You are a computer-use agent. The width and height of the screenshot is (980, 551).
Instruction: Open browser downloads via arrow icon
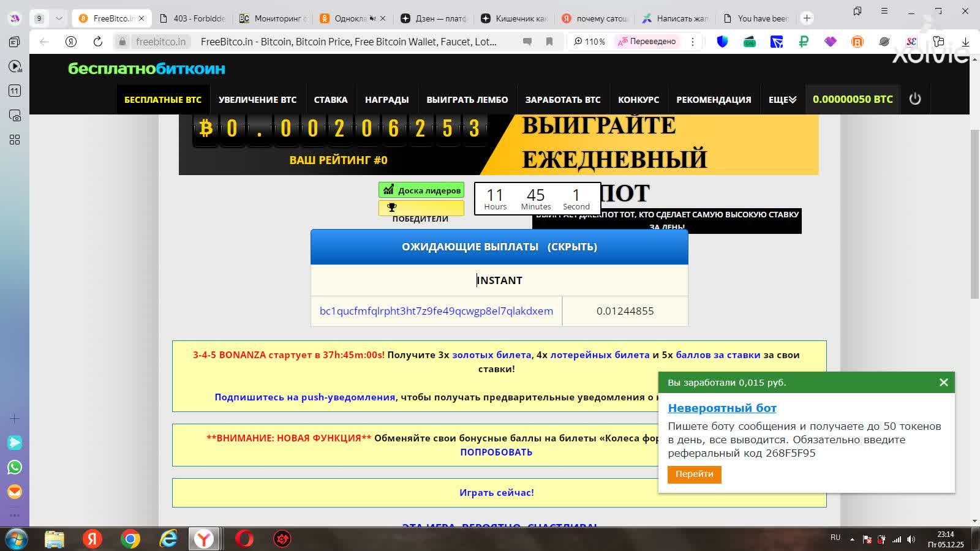[966, 42]
